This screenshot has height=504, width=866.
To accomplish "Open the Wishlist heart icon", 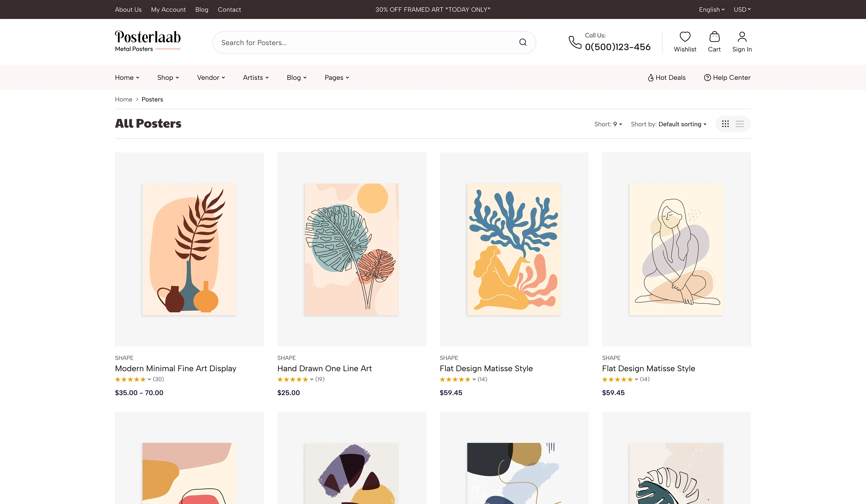I will (x=685, y=37).
